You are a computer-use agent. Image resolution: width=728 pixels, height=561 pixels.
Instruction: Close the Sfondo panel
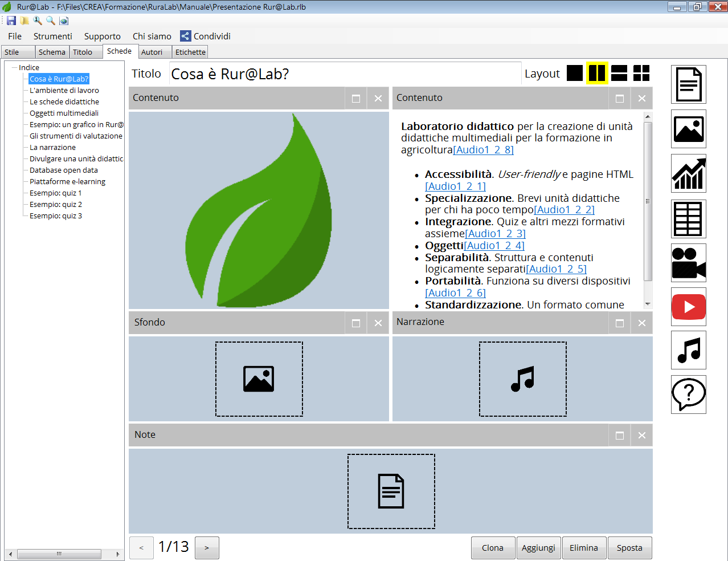378,323
